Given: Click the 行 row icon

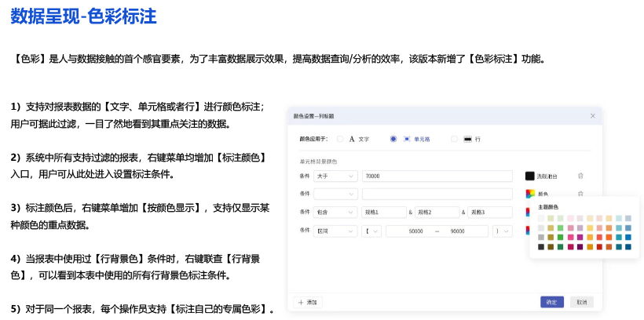Looking at the screenshot, I should [467, 139].
